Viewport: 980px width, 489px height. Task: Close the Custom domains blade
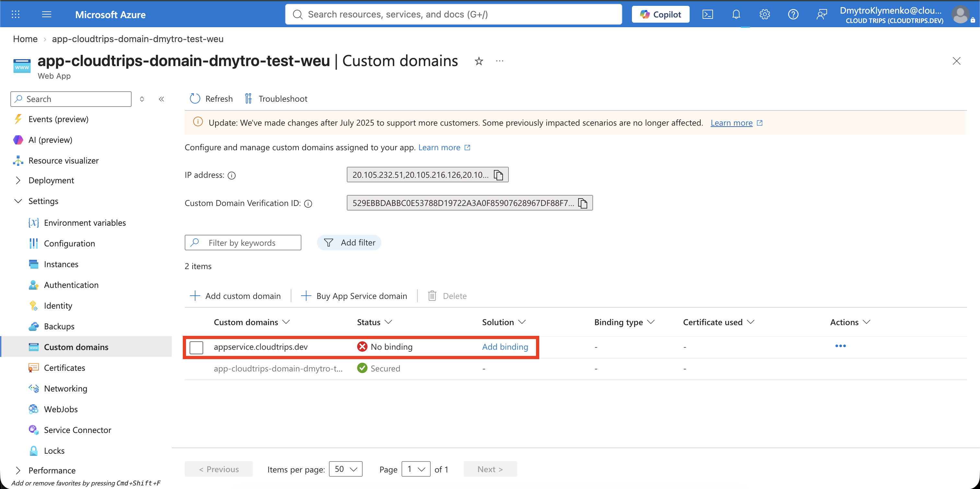tap(956, 61)
